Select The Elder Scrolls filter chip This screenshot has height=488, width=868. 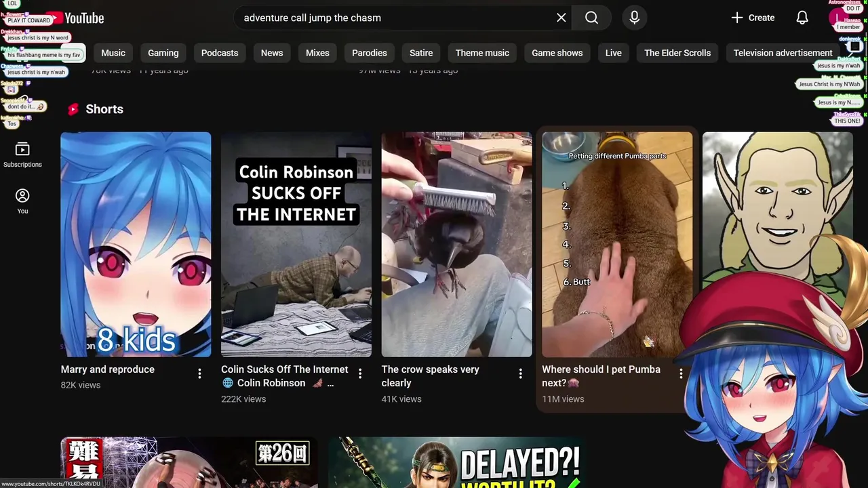677,53
